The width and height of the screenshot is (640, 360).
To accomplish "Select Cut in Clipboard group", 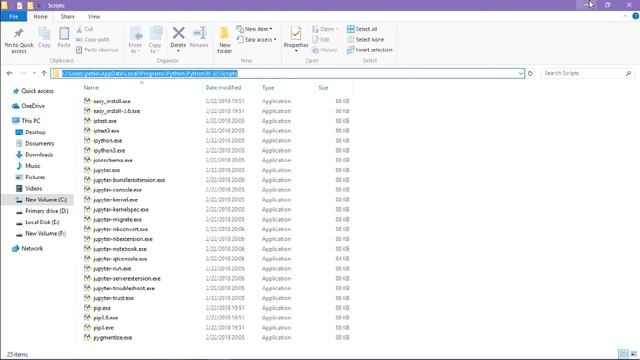I will point(85,29).
